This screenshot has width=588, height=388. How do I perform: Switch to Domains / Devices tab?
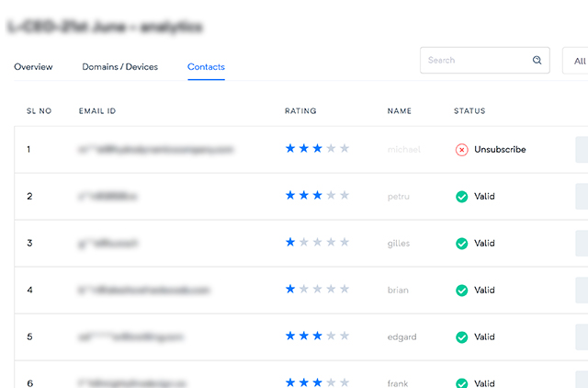[120, 67]
